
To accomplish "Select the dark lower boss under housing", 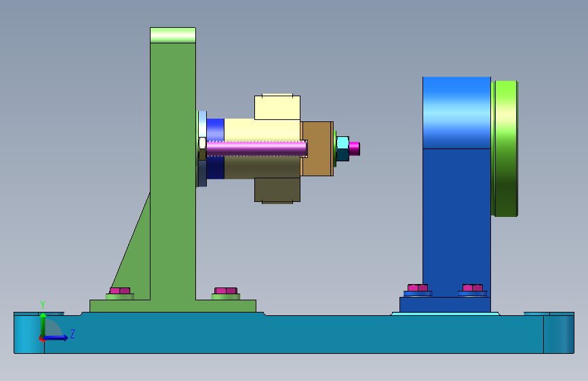I will pyautogui.click(x=277, y=190).
